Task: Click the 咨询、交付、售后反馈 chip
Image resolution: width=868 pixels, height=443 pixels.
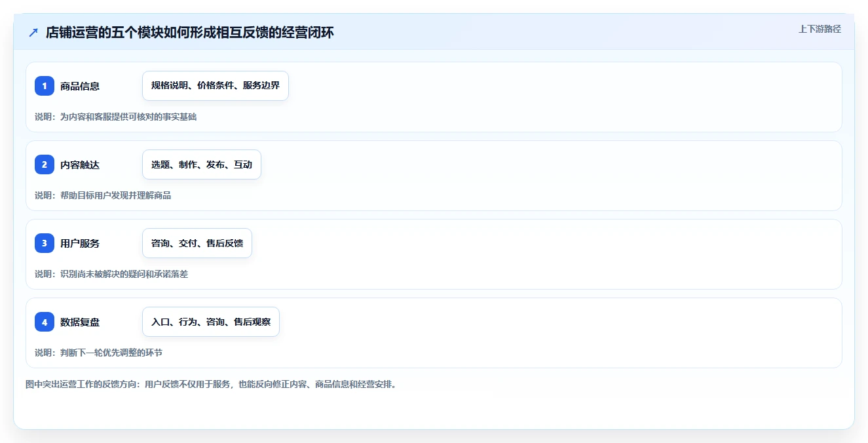Action: click(x=197, y=243)
